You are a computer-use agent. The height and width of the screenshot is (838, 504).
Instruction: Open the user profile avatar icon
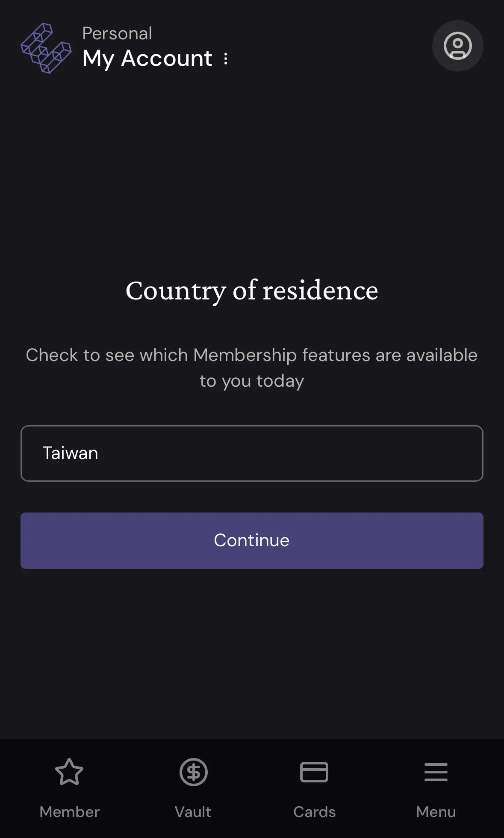(457, 46)
